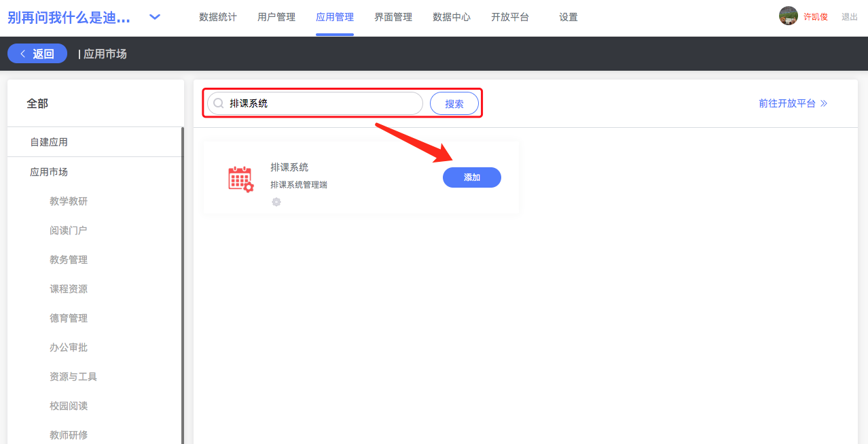The width and height of the screenshot is (868, 444).
Task: Click the 返回 back button
Action: point(37,54)
